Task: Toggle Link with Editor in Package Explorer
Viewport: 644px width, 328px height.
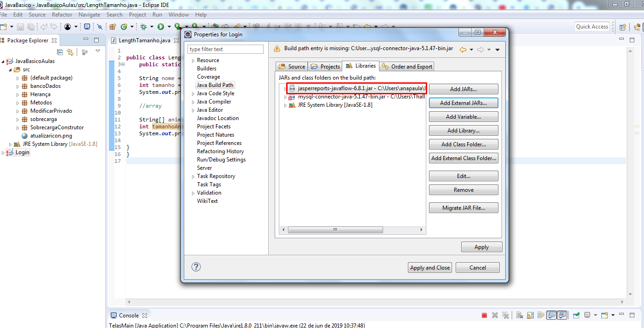Action: (x=70, y=52)
